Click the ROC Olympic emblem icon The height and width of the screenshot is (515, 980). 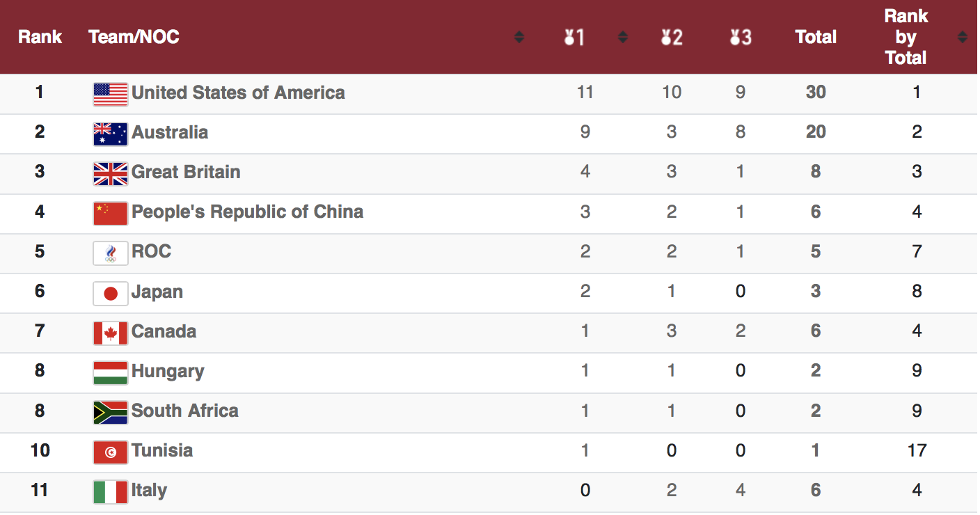tap(111, 253)
